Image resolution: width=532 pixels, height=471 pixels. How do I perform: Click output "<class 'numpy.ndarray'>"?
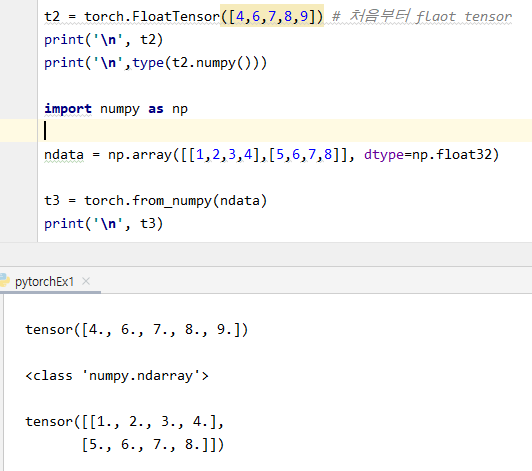coord(117,376)
